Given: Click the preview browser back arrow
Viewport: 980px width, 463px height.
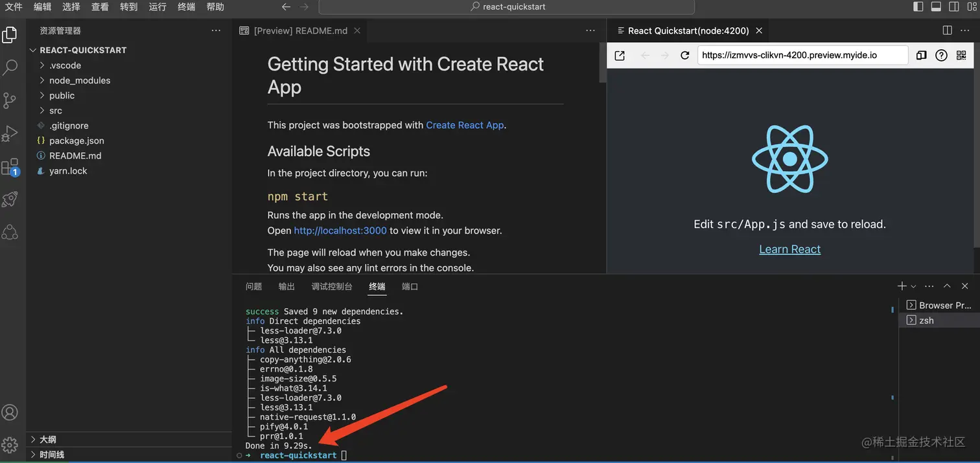Looking at the screenshot, I should (645, 56).
